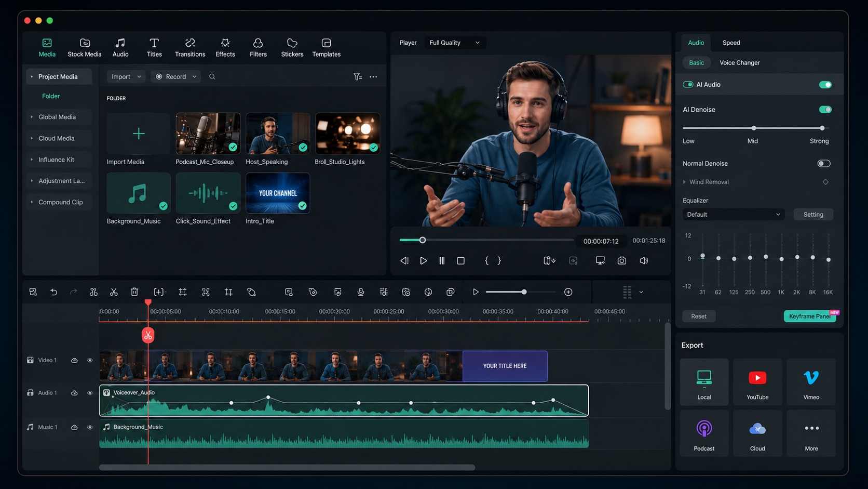Click the three-dot more options in media panel
The height and width of the screenshot is (489, 868).
pyautogui.click(x=373, y=76)
